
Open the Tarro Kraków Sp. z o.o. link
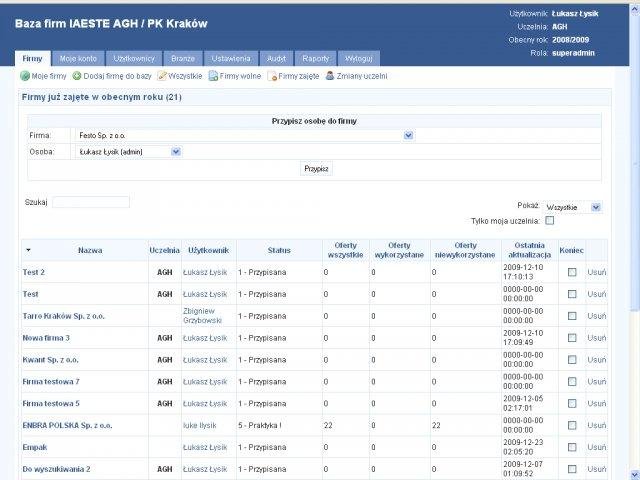click(64, 316)
